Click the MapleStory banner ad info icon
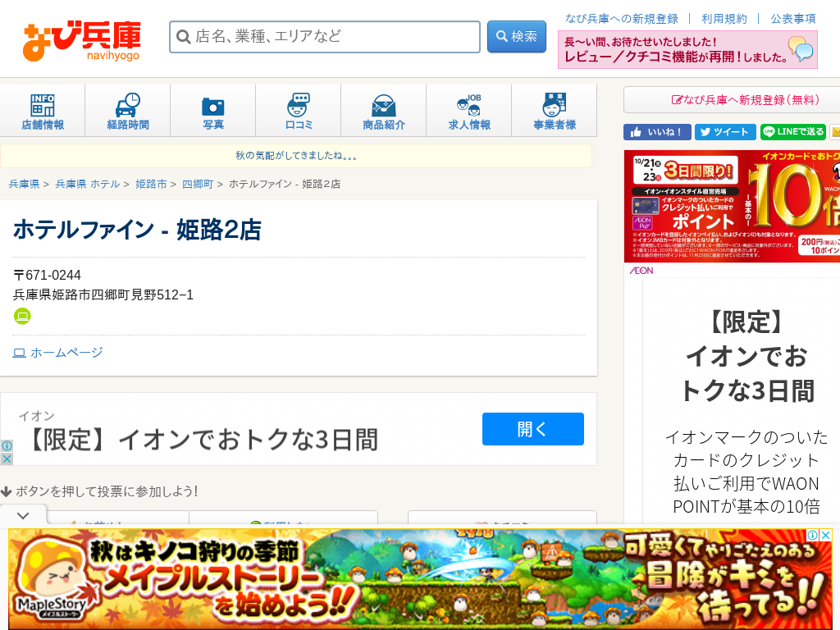The image size is (840, 630). [x=813, y=535]
